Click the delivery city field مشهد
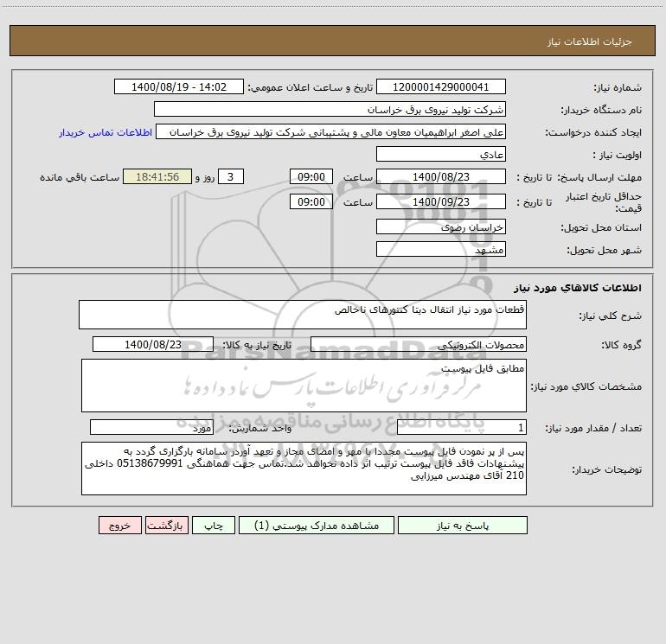This screenshot has width=666, height=644. coord(441,249)
